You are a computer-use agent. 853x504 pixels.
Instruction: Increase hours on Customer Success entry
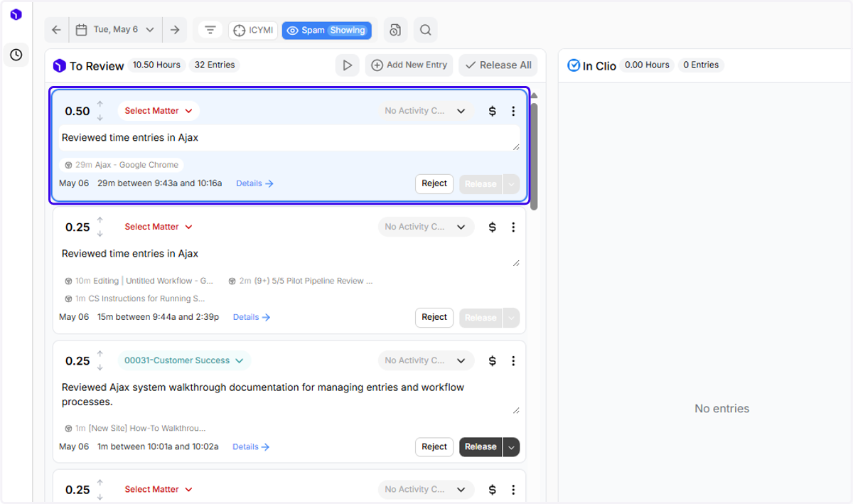coord(100,354)
